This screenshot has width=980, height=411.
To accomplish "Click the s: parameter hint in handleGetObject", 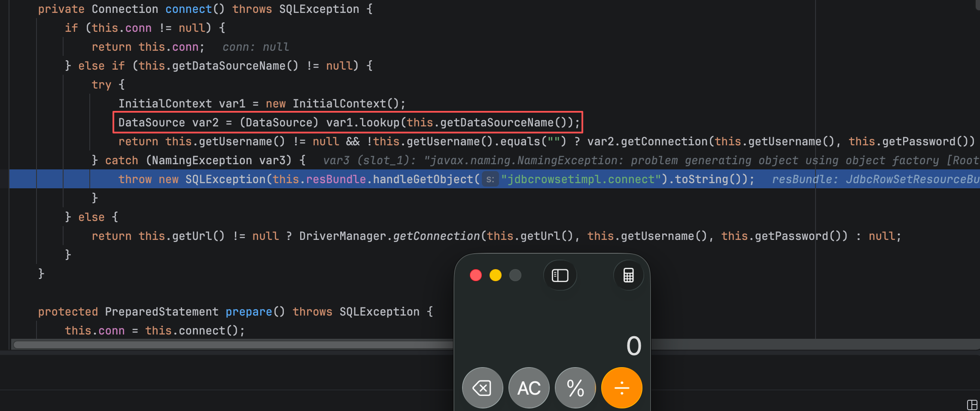I will (490, 179).
